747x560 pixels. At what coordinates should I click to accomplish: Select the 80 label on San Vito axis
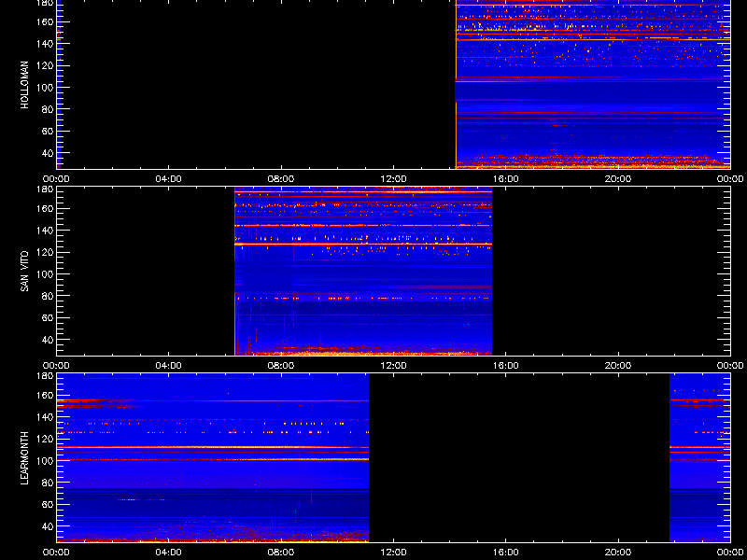pos(48,296)
